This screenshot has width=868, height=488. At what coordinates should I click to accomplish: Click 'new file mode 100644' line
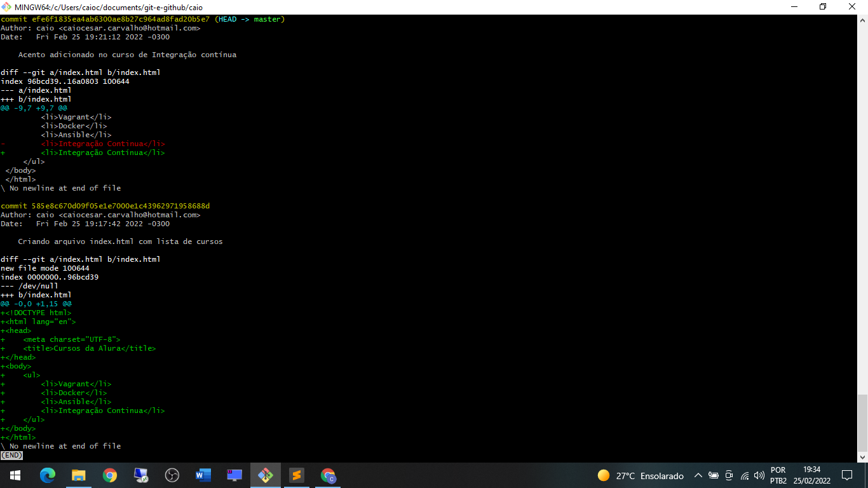click(x=45, y=268)
